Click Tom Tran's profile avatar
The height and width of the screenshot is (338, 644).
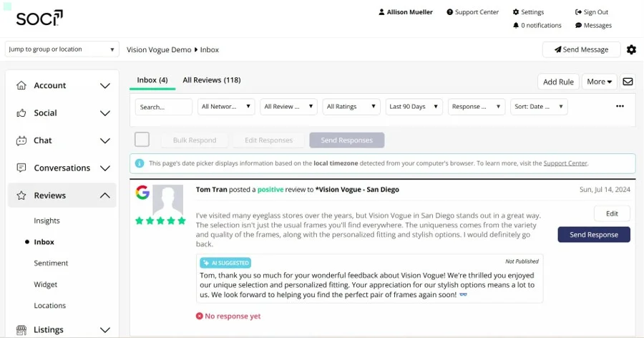(167, 199)
